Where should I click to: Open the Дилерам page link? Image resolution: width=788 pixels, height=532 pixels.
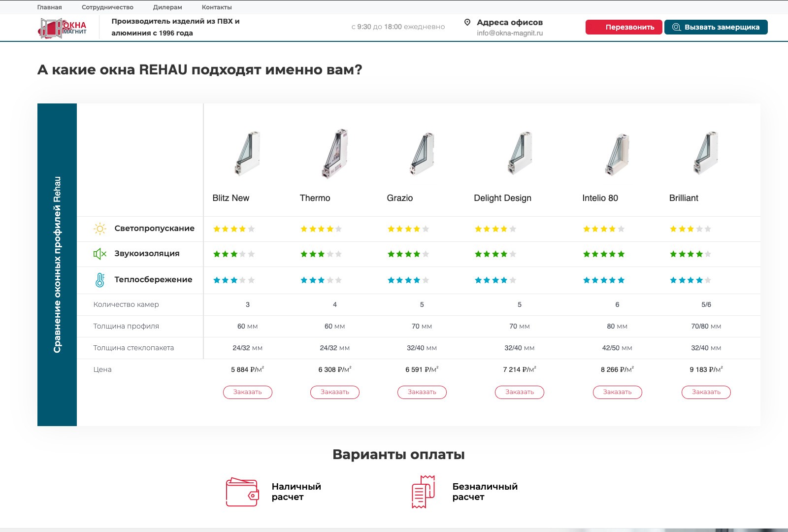click(167, 7)
